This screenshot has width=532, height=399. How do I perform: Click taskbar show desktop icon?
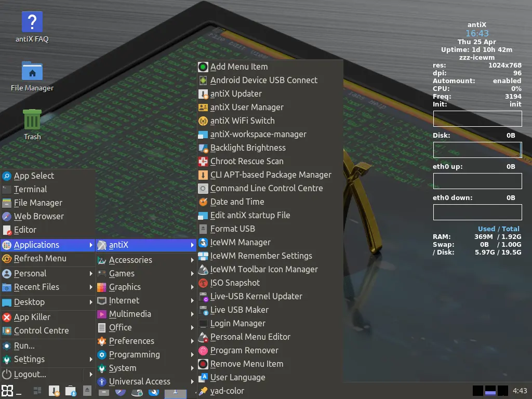(x=37, y=391)
